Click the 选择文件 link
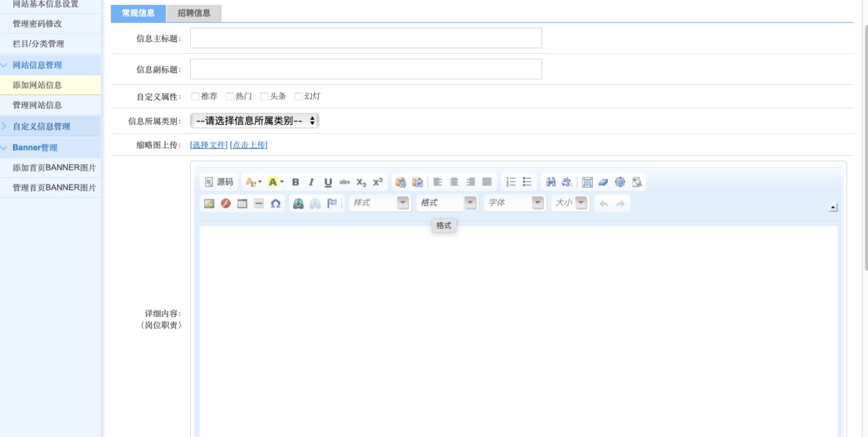 coord(208,145)
